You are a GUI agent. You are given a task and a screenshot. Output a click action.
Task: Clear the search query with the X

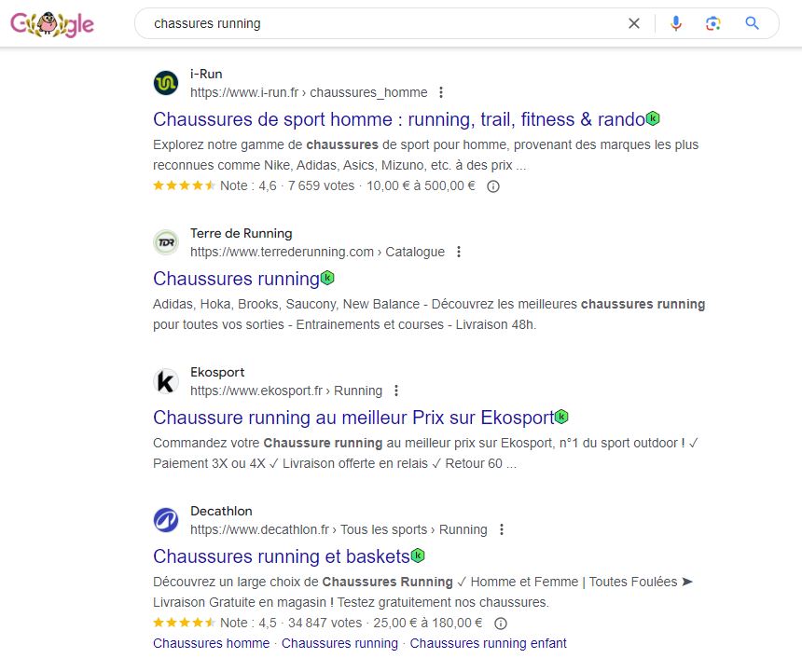pos(634,23)
